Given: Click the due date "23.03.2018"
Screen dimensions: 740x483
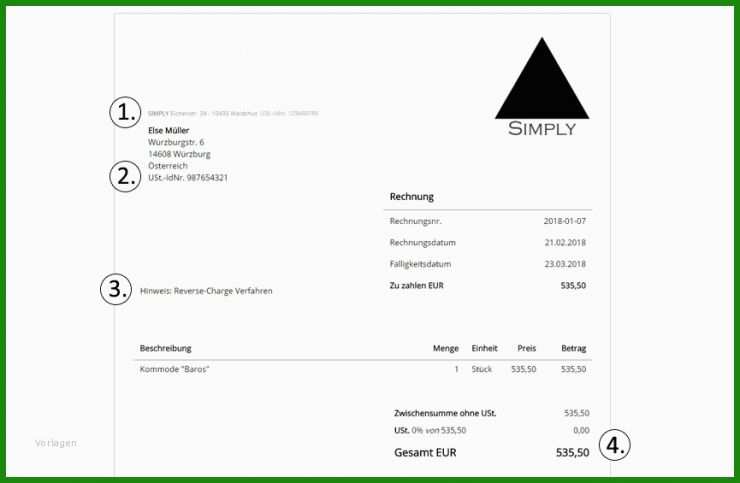Looking at the screenshot, I should pyautogui.click(x=565, y=264).
